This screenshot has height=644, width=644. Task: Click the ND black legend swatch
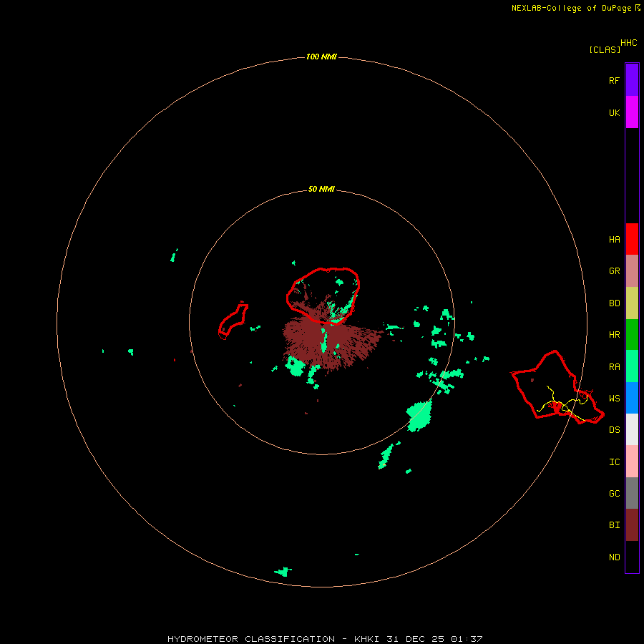pos(632,557)
